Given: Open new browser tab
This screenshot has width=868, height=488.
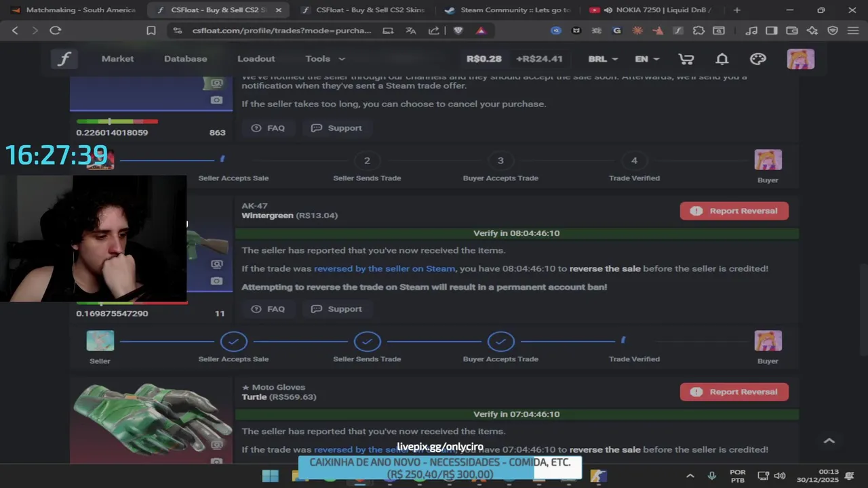Looking at the screenshot, I should click(x=737, y=10).
